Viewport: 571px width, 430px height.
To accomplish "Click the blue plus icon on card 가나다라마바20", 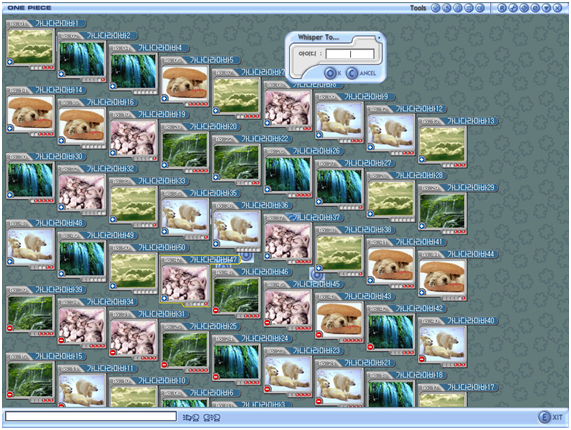I will pos(165,165).
